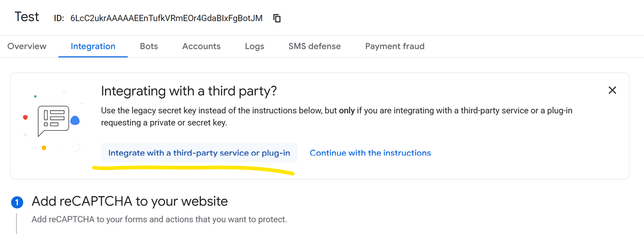Switch to the Payment fraud tab

(395, 46)
